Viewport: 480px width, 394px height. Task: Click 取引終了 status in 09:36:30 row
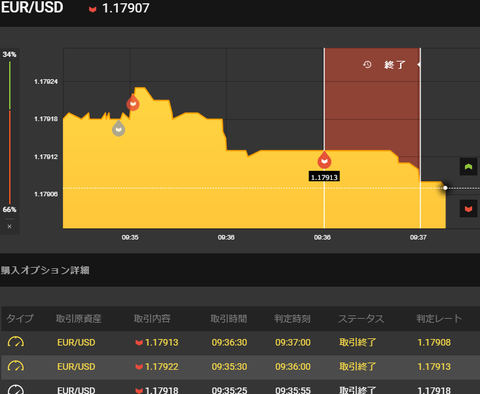click(358, 342)
